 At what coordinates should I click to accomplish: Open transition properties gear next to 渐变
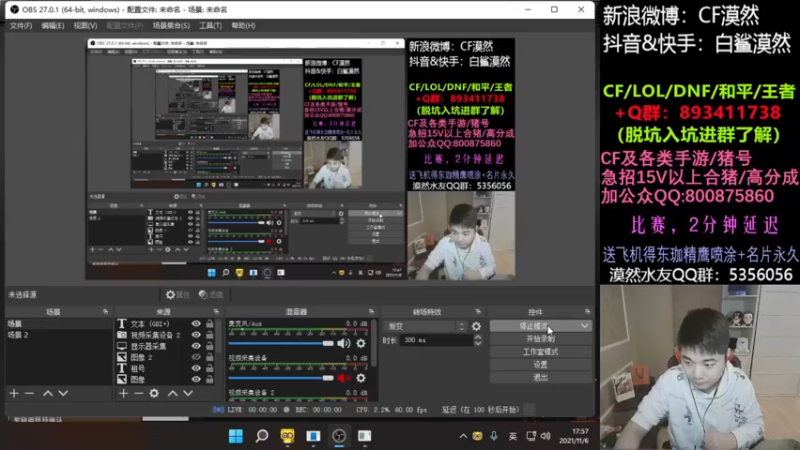476,326
